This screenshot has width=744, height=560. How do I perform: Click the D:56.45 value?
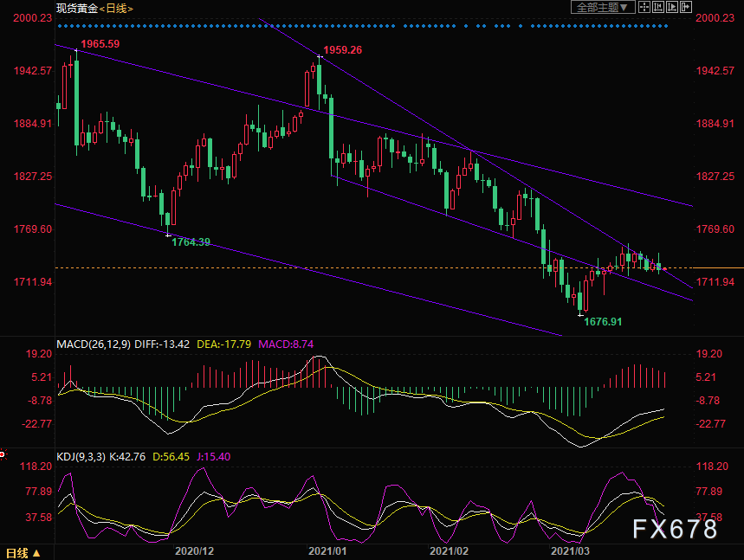(171, 457)
